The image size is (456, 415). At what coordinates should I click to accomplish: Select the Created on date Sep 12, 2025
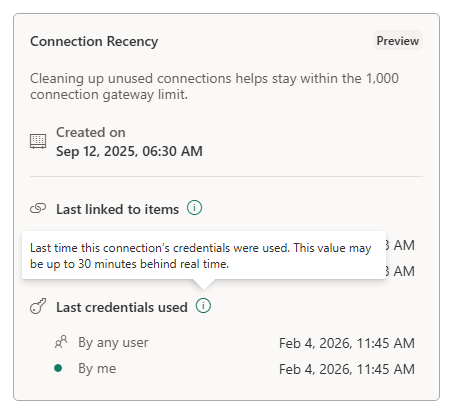(97, 151)
